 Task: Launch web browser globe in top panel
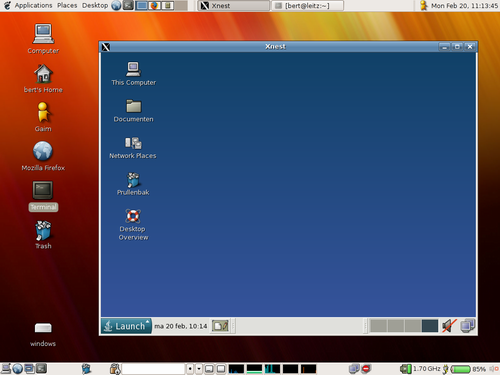pos(116,5)
